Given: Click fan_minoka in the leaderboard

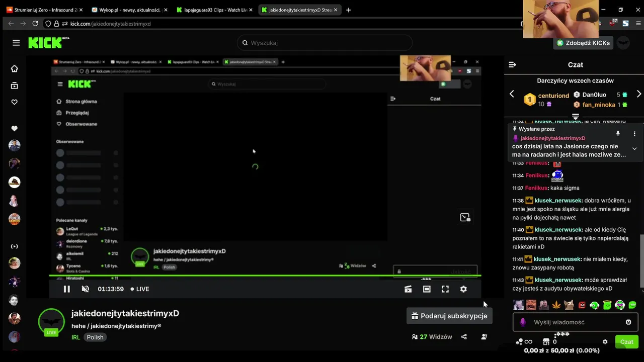Looking at the screenshot, I should click(599, 105).
